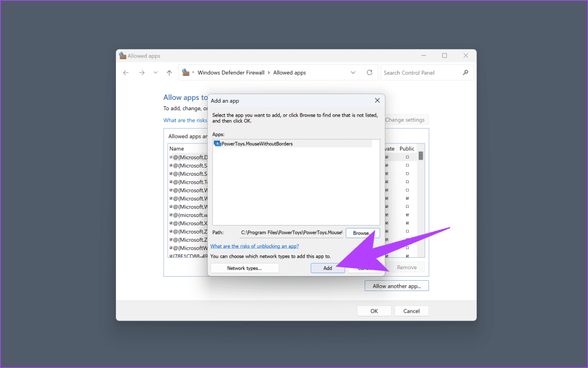
Task: Maximize the Allowed apps window
Action: click(444, 56)
